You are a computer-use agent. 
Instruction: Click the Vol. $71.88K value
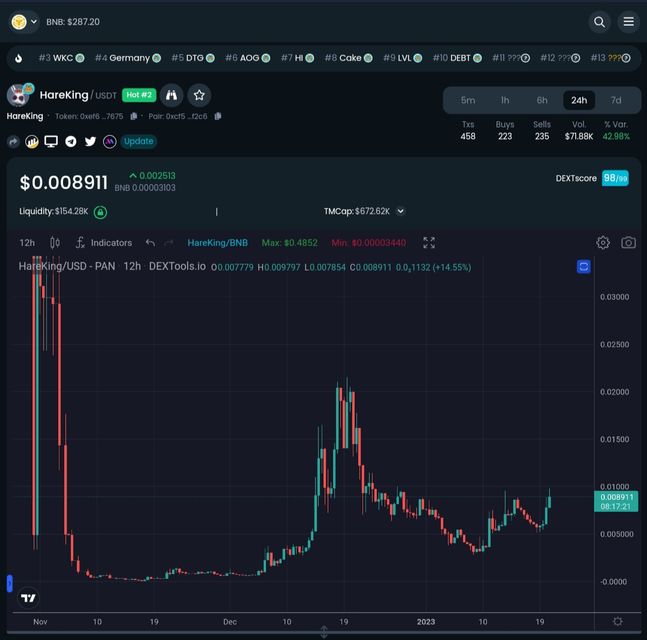pos(579,137)
